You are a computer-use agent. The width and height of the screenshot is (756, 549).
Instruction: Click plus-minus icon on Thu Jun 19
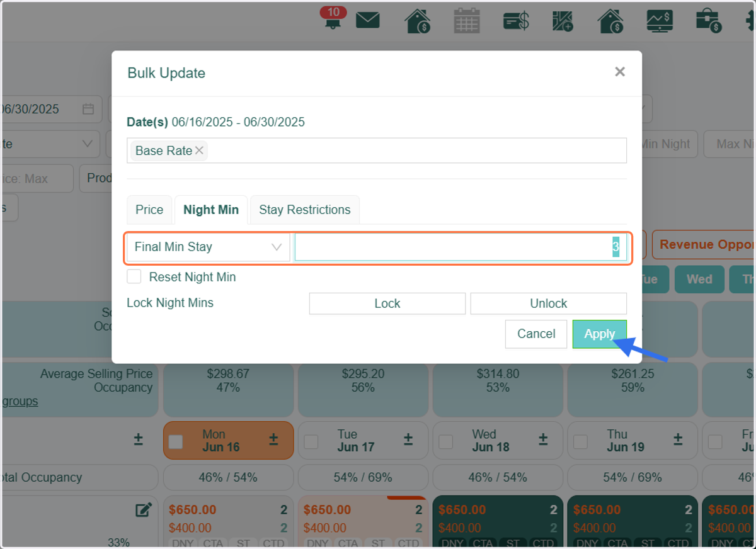pos(678,439)
